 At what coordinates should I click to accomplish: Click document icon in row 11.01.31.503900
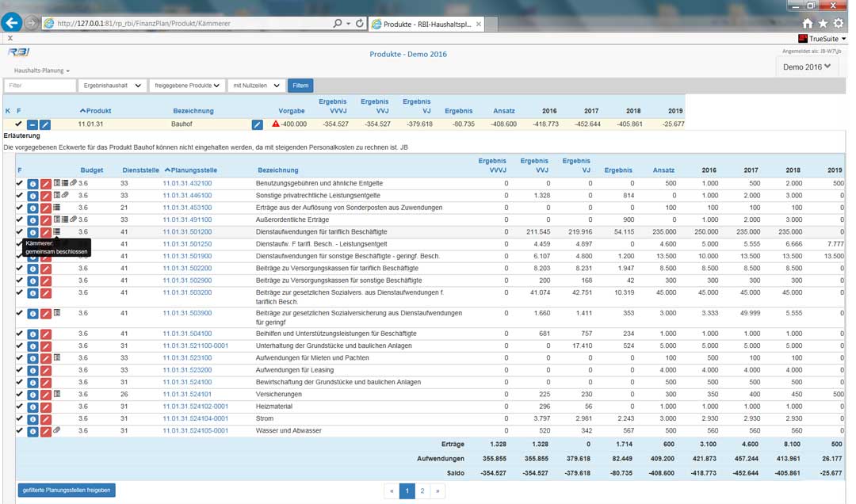pyautogui.click(x=57, y=313)
